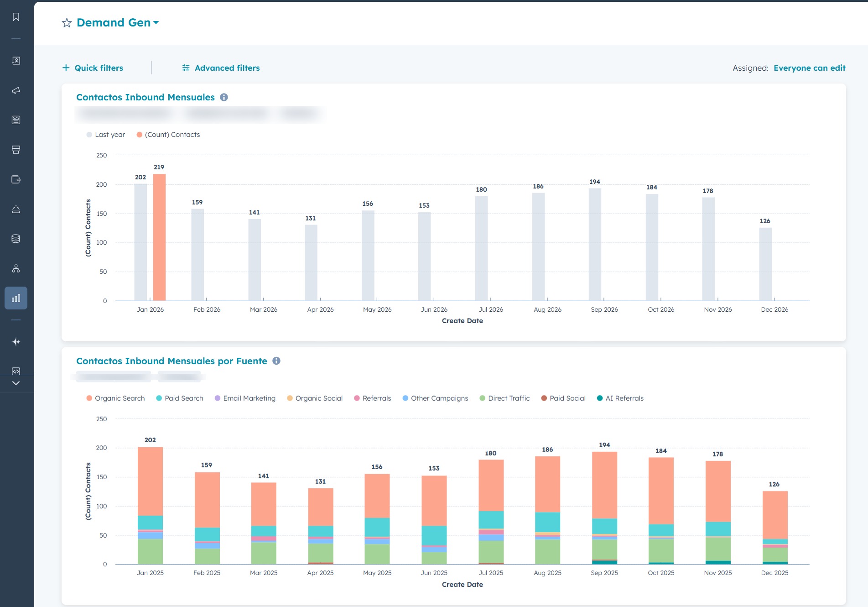
Task: Toggle the Other Campaigns legend series
Action: pyautogui.click(x=435, y=398)
